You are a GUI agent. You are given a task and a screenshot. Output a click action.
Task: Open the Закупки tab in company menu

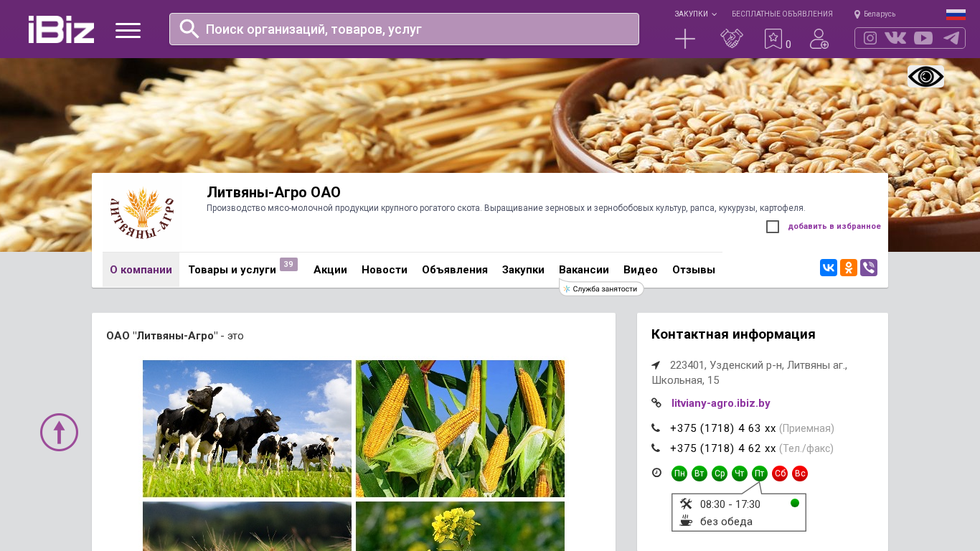coord(523,270)
